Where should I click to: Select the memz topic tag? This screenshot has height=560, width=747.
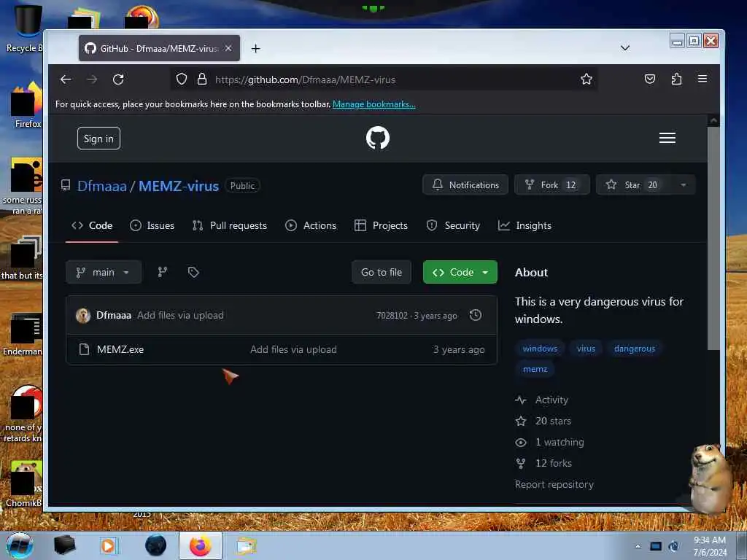coord(535,369)
